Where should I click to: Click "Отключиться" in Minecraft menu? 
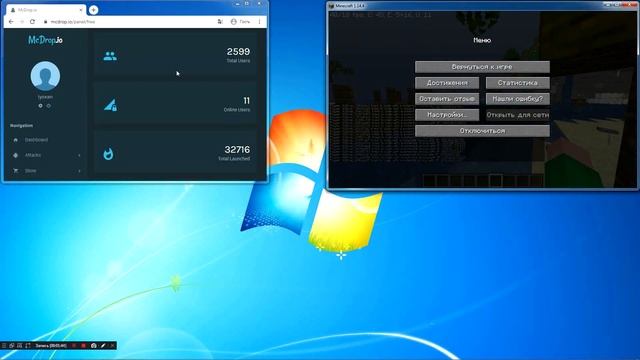pos(482,131)
